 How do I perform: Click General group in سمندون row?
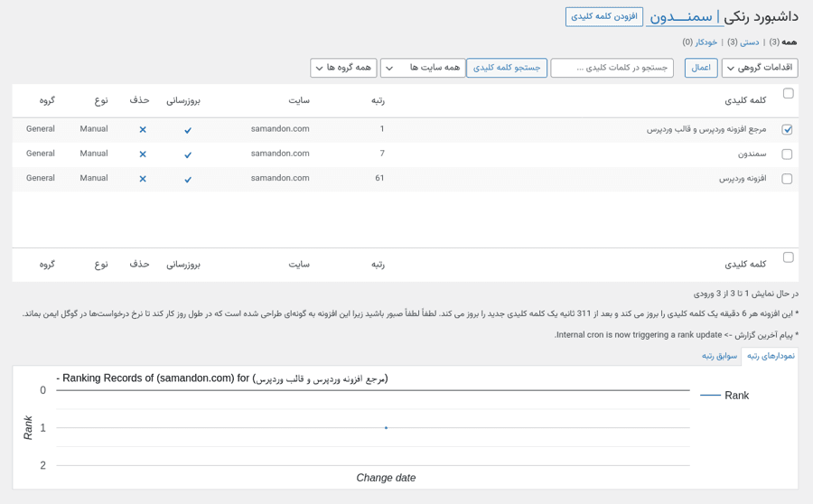[41, 154]
